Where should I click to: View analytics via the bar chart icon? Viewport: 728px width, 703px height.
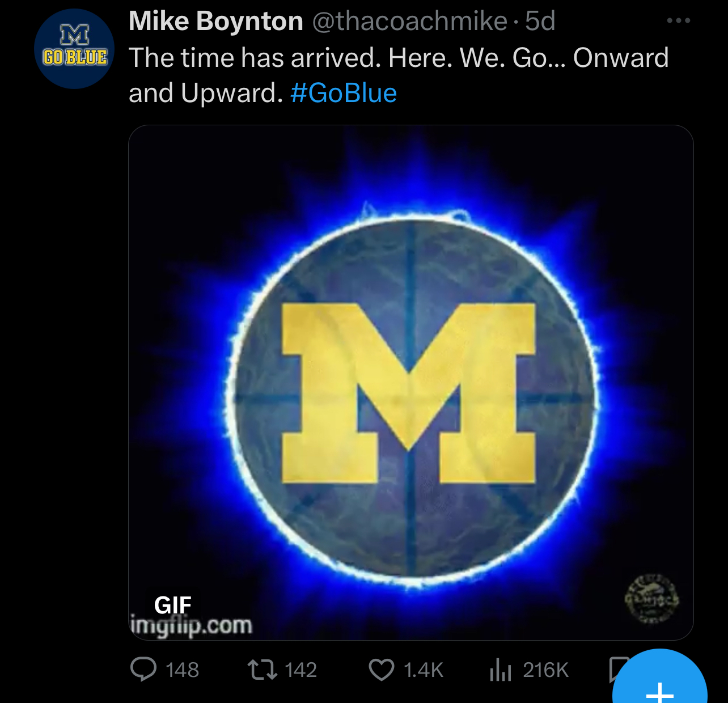[x=501, y=670]
